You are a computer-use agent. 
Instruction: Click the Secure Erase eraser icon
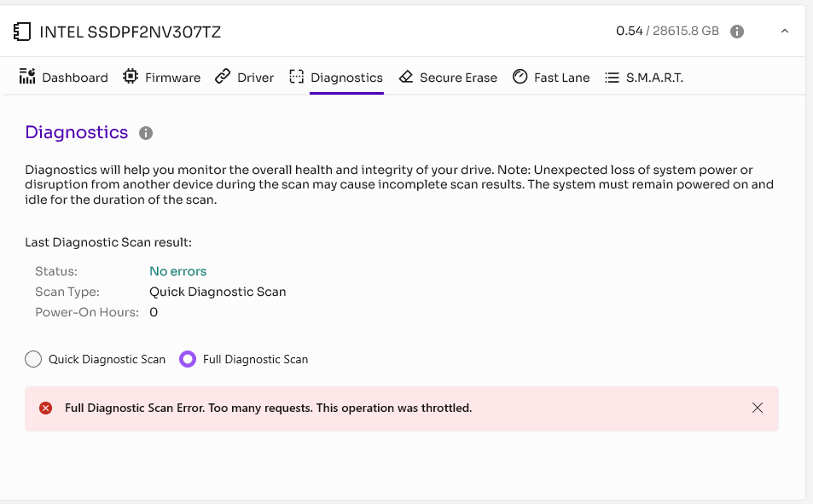click(406, 77)
